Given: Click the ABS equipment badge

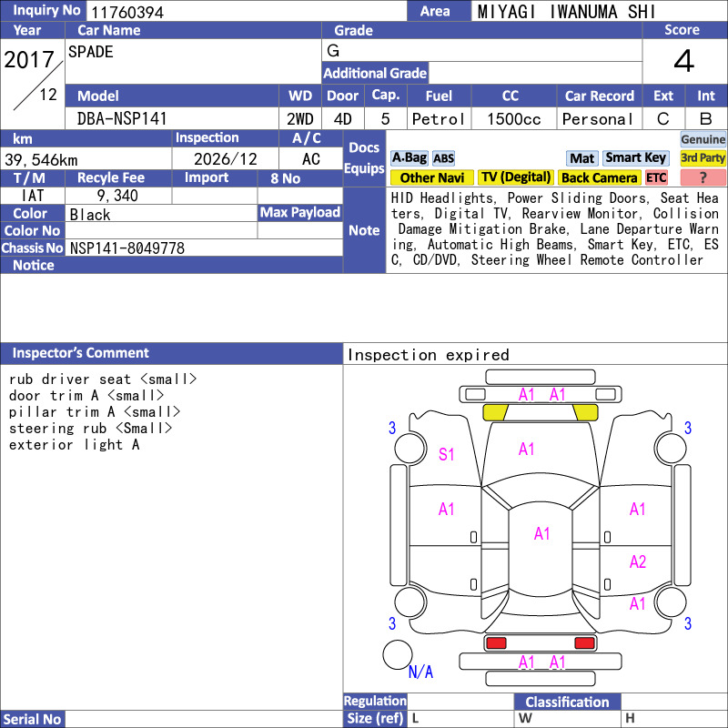Looking at the screenshot, I should pyautogui.click(x=443, y=158).
